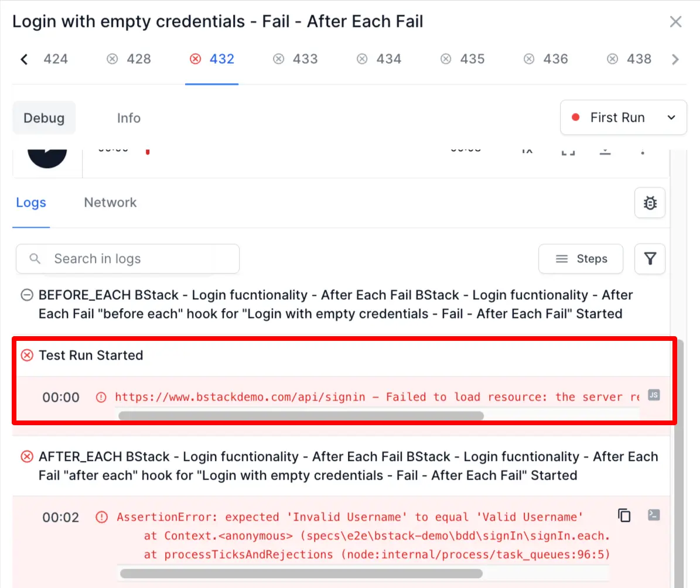This screenshot has width=700, height=588.
Task: Collapse the BEFORE_EACH hook log group
Action: 26,295
